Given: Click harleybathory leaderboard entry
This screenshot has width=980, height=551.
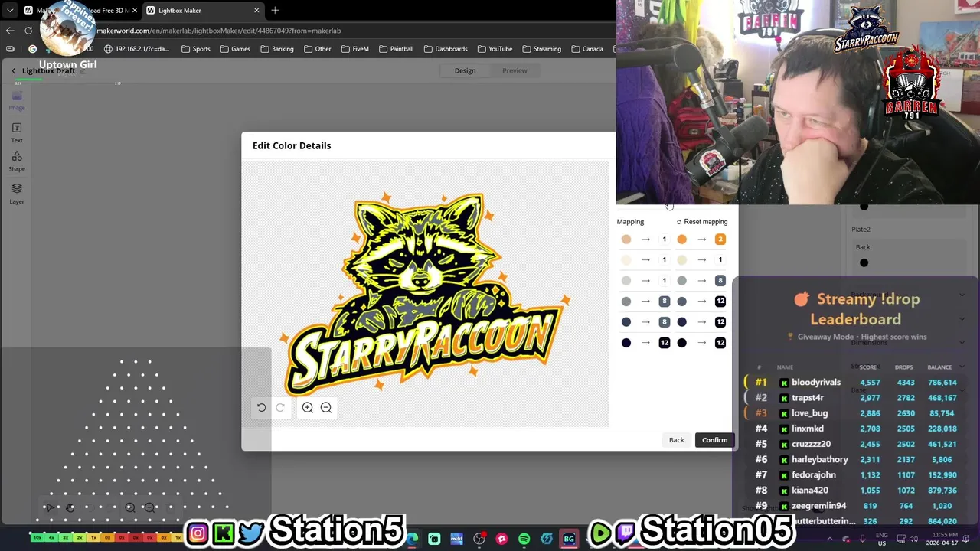Looking at the screenshot, I should point(820,459).
